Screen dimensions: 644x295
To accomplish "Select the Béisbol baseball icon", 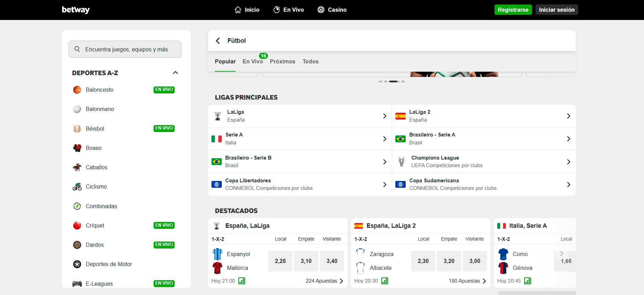I will click(77, 129).
